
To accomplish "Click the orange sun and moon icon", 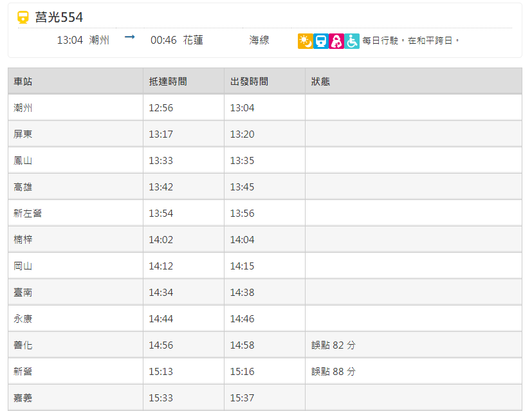I will point(306,41).
